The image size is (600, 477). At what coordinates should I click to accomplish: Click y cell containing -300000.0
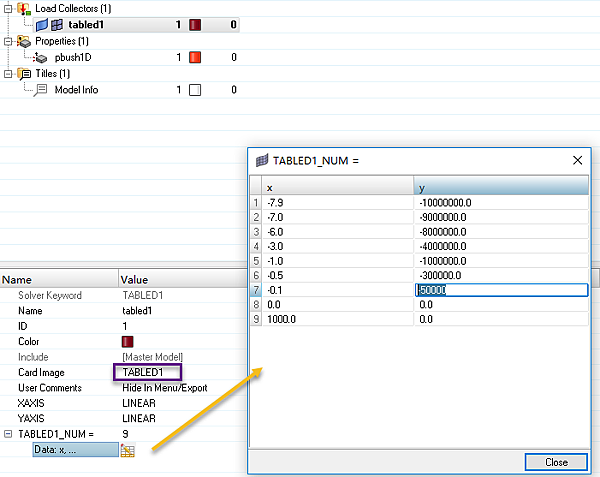[501, 275]
